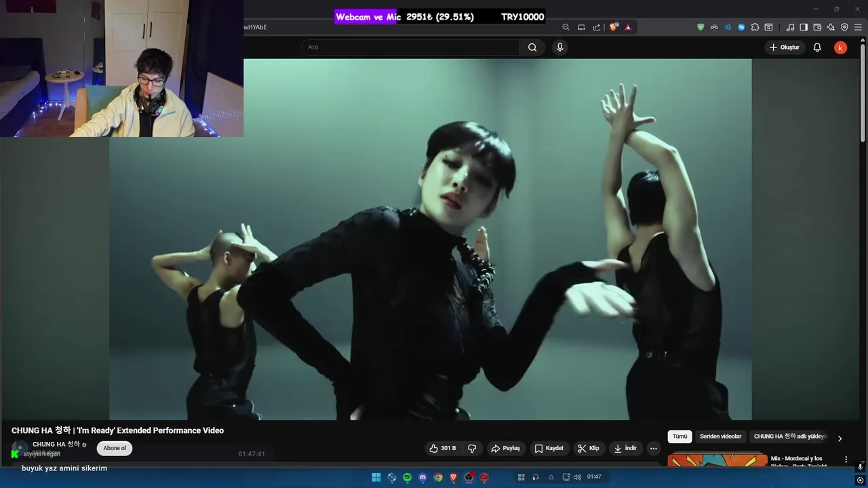868x488 pixels.
Task: Open Brave Leo AI sparkle icon
Action: [831, 27]
